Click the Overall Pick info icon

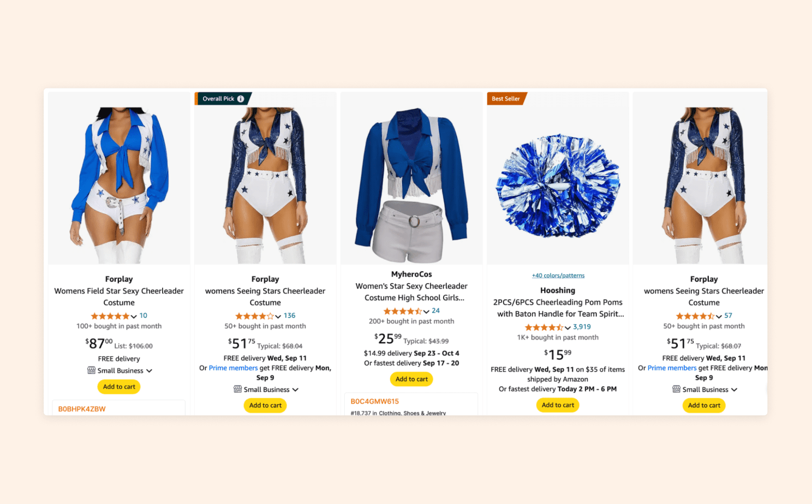(241, 99)
